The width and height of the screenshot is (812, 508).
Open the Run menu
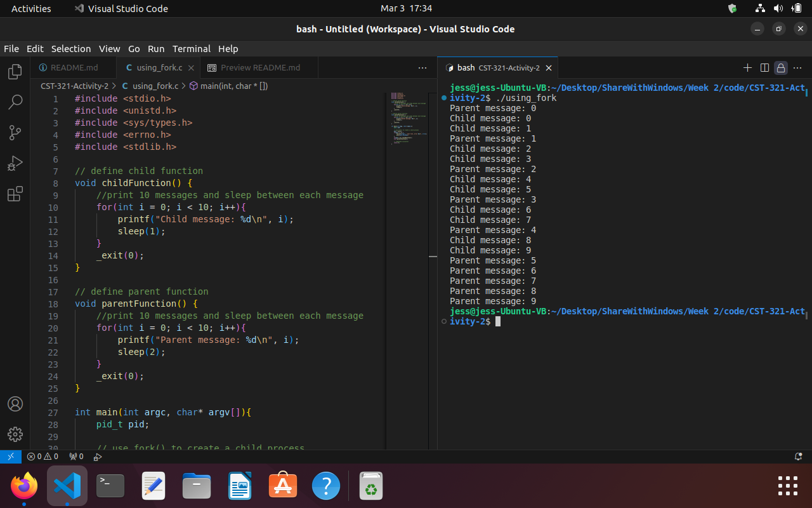click(x=156, y=49)
